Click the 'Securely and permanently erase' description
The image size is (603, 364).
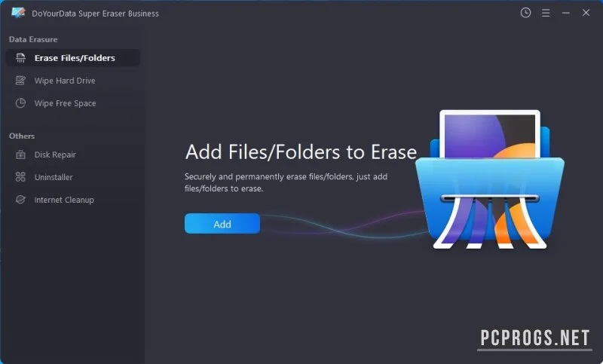(286, 182)
